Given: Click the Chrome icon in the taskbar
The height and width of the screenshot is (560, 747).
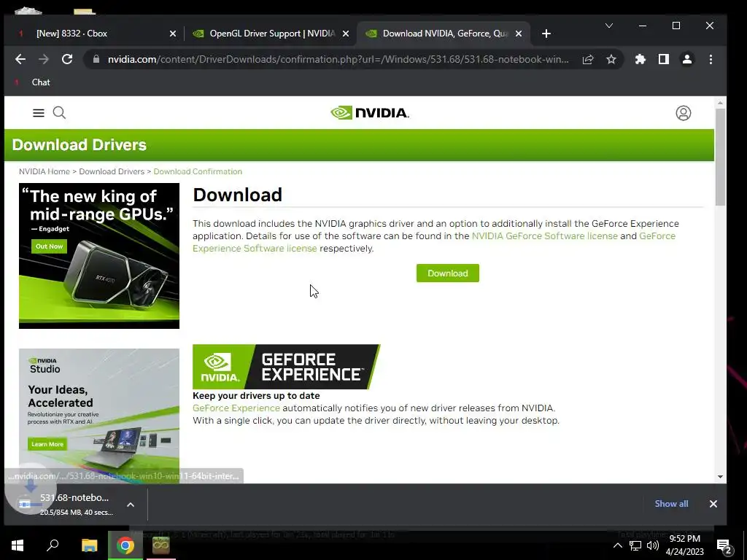Looking at the screenshot, I should point(125,545).
